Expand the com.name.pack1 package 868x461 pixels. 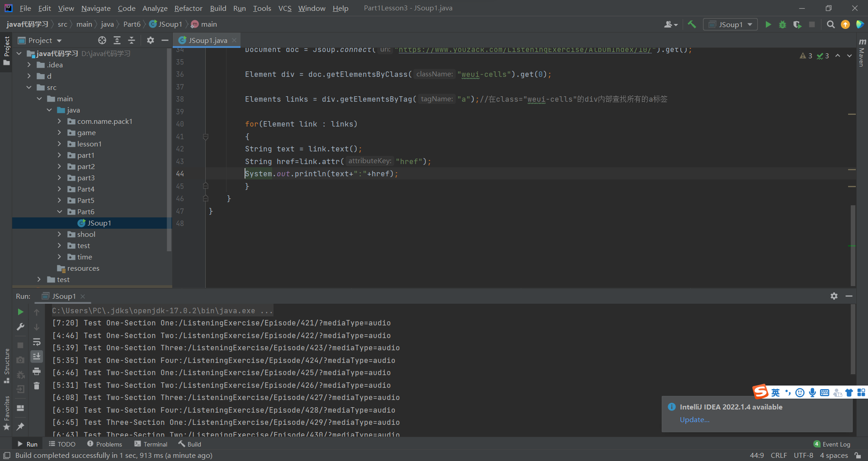(x=60, y=121)
